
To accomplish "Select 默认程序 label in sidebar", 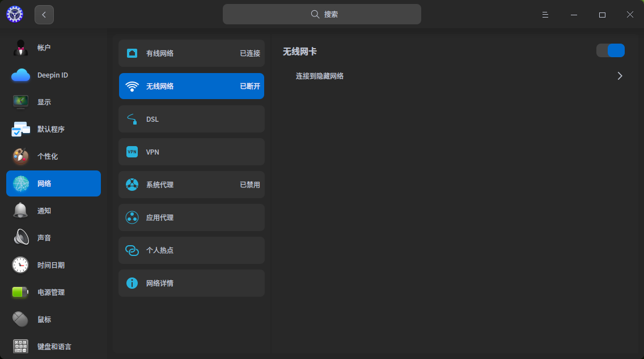I will [x=51, y=129].
